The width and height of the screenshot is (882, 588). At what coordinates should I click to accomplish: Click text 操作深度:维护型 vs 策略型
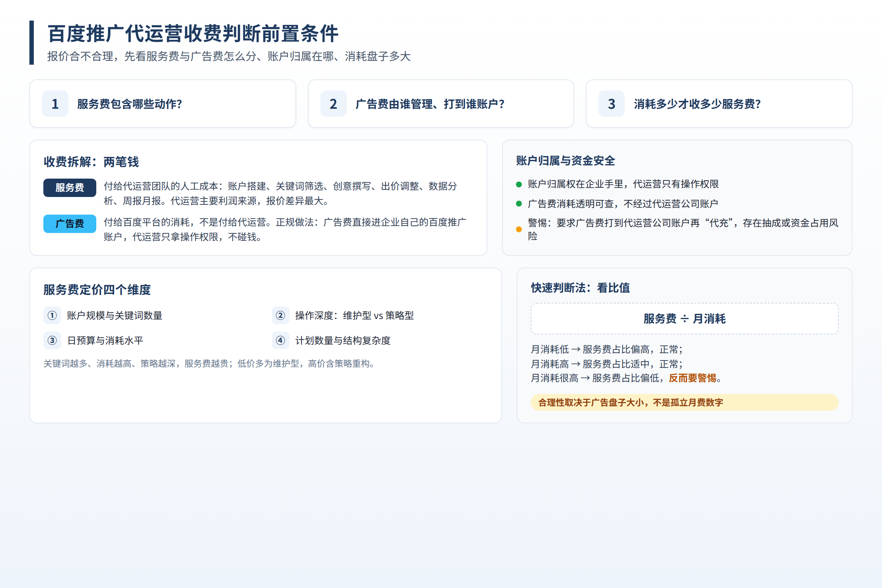(x=354, y=315)
